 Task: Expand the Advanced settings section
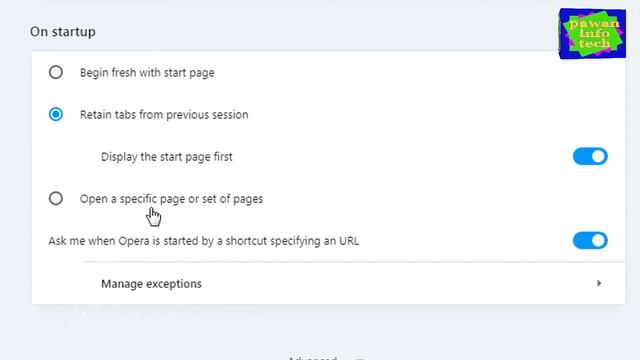[312, 358]
